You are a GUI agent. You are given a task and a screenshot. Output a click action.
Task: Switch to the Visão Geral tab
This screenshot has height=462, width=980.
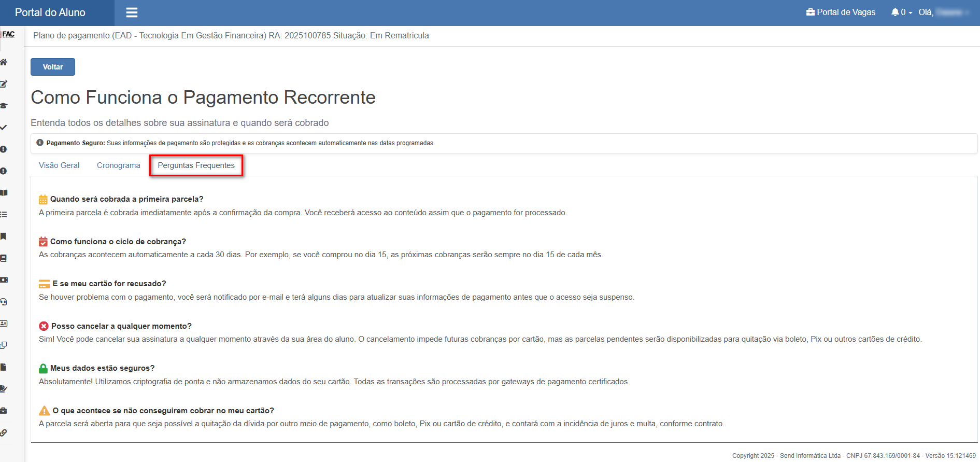tap(59, 165)
